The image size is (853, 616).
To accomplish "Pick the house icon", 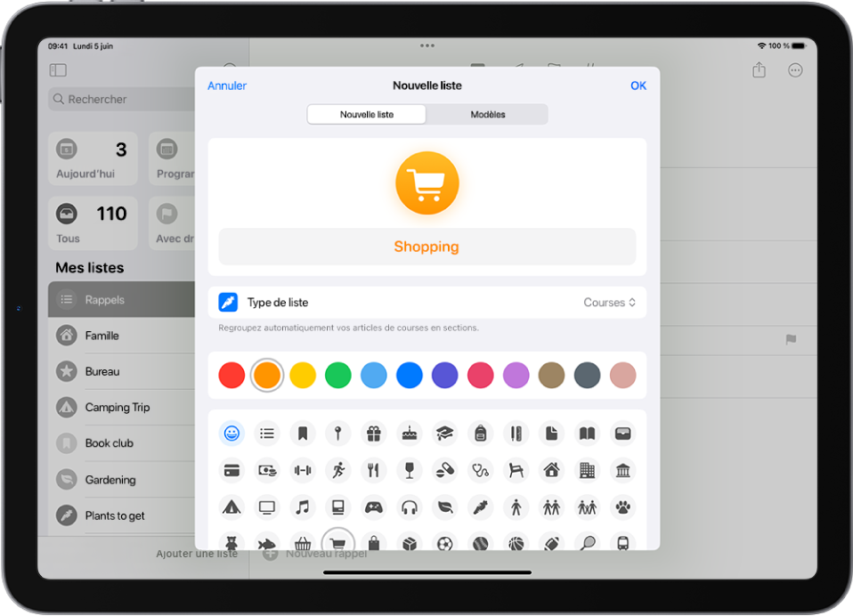I will coord(551,470).
